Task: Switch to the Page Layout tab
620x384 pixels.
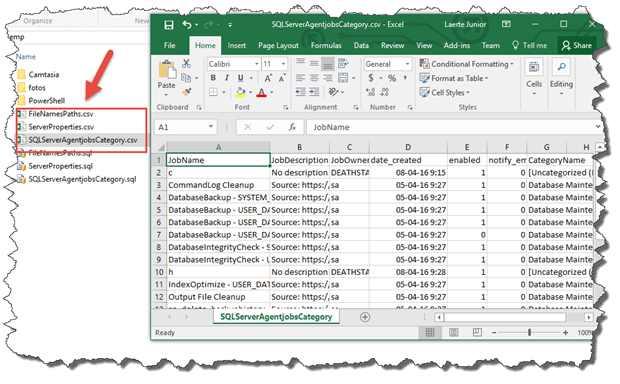Action: [278, 45]
